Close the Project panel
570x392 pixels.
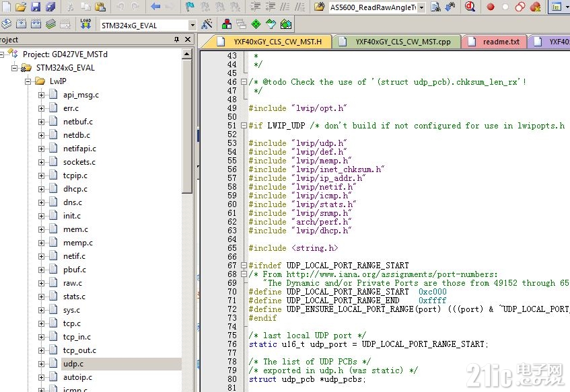[x=188, y=39]
